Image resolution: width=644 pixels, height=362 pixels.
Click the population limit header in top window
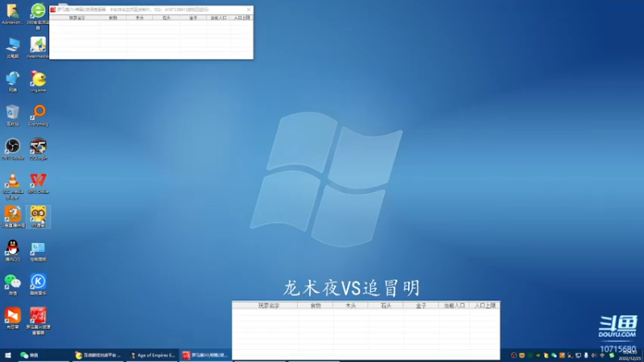pos(242,18)
